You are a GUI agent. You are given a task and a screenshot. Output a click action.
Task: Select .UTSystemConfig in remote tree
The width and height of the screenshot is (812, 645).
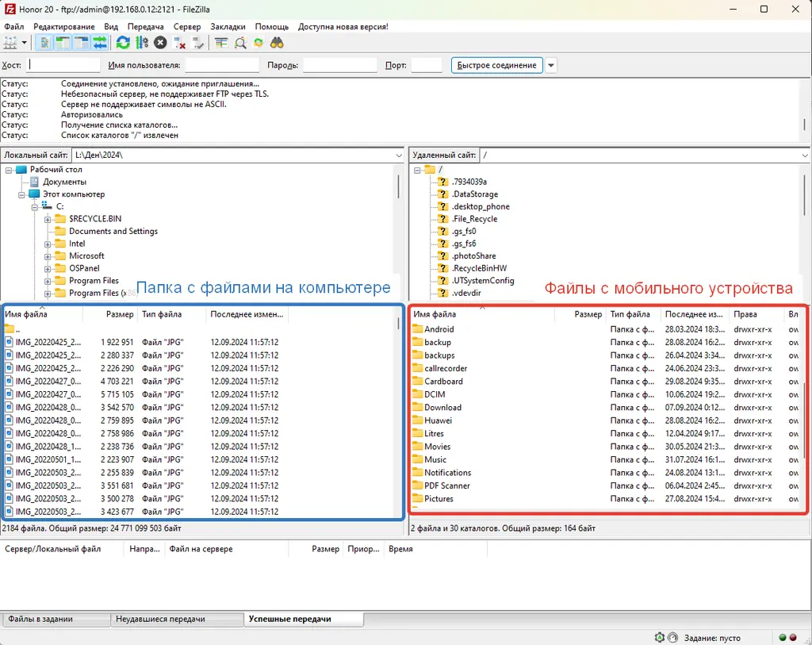pyautogui.click(x=483, y=280)
